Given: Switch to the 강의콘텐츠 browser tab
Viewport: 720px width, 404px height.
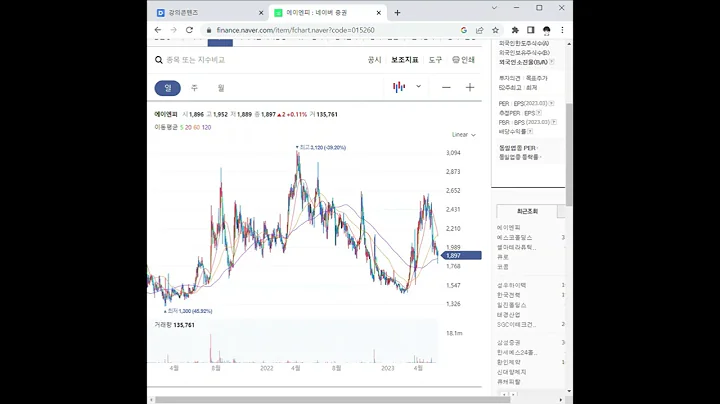Looking at the screenshot, I should [210, 13].
